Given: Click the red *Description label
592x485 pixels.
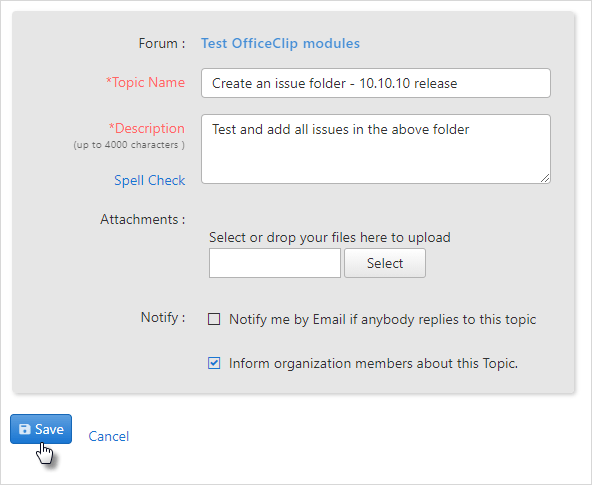Looking at the screenshot, I should (x=146, y=128).
